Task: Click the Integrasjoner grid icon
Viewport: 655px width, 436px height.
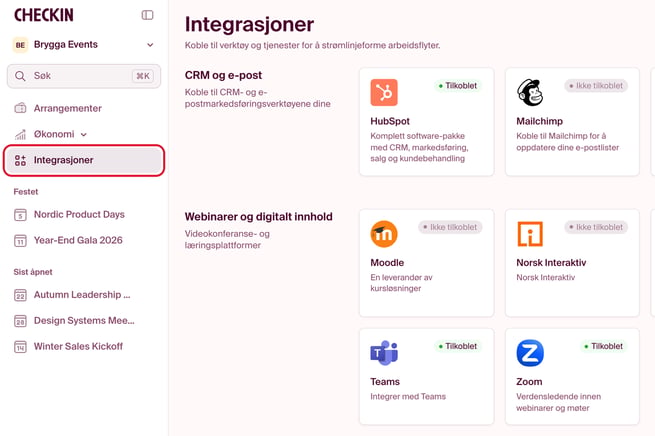Action: 20,160
